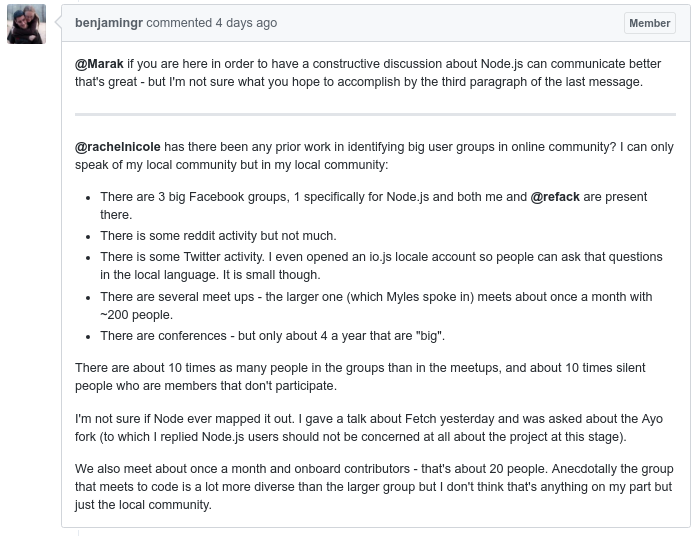Click the comment pointer arrow beside avatar
The height and width of the screenshot is (536, 698).
tap(58, 21)
